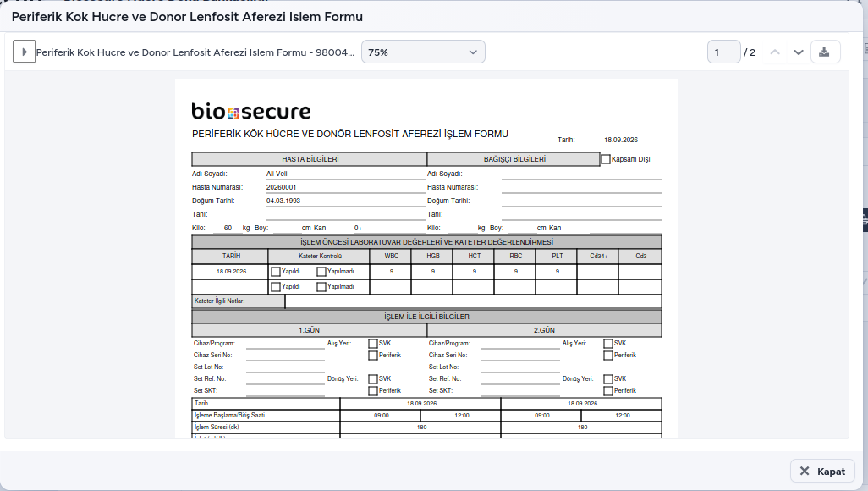Click the "Kateter Kontrolü" column header
The image size is (868, 491).
click(x=321, y=256)
